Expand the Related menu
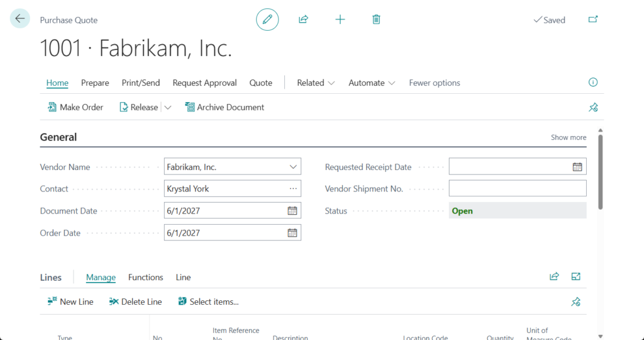Image resolution: width=644 pixels, height=340 pixels. (316, 83)
